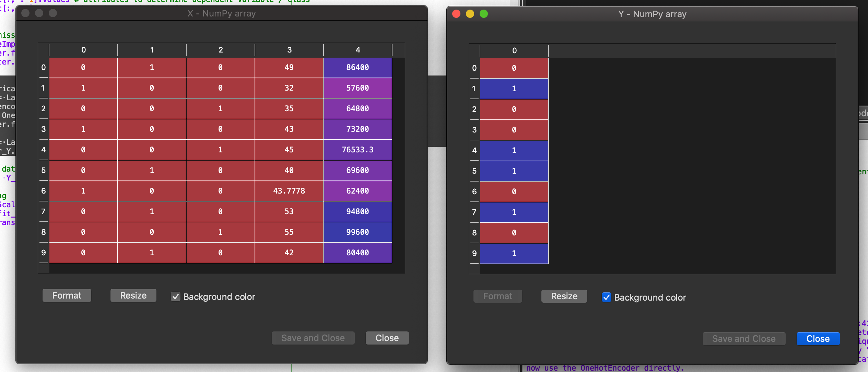Screen dimensions: 868x372
Task: Select the blue cell in row 1 of Y
Action: [x=514, y=88]
